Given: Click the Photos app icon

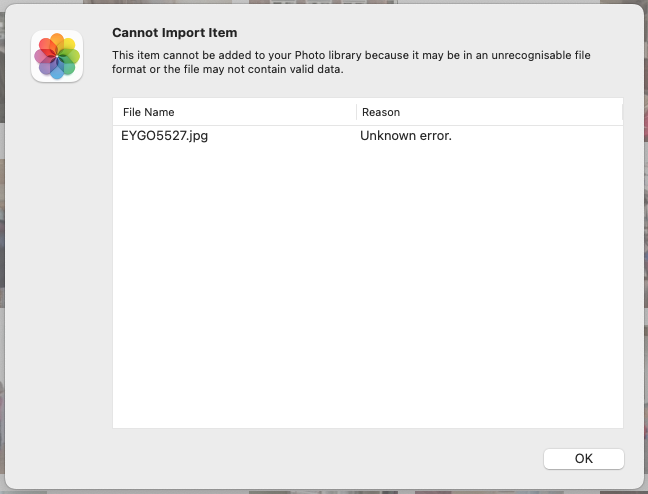Looking at the screenshot, I should click(x=57, y=56).
